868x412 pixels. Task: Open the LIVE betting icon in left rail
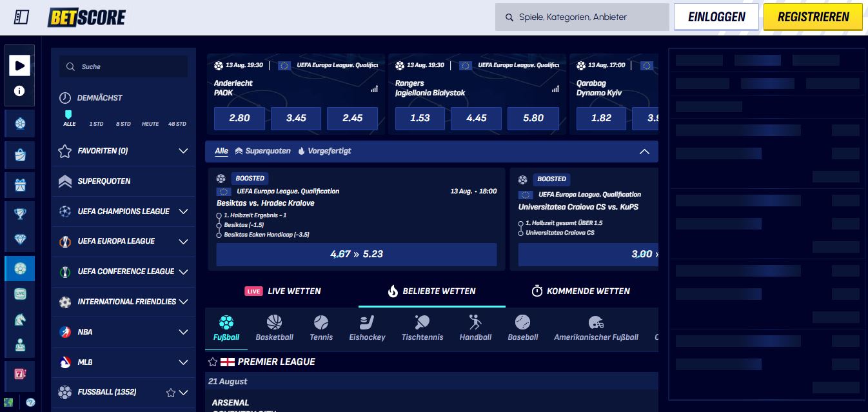click(x=19, y=293)
